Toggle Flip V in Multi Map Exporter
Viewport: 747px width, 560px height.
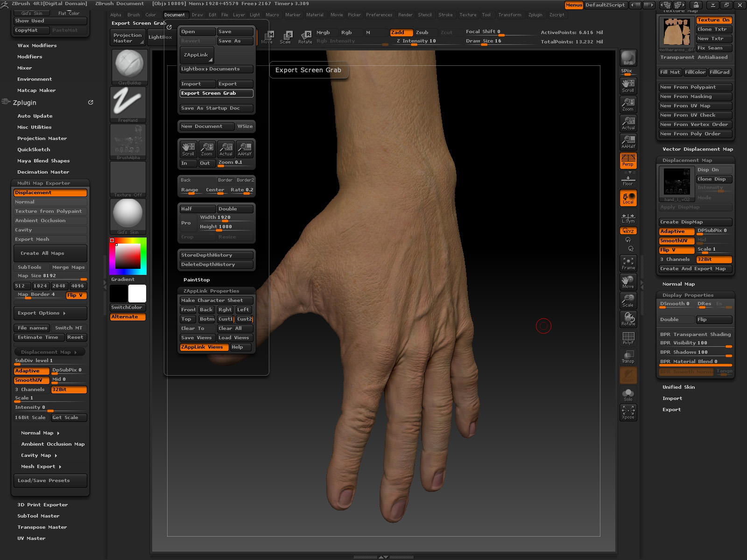(x=77, y=295)
